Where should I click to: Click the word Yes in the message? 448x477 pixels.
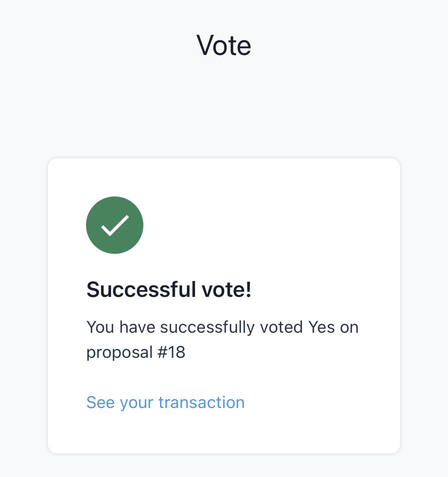(321, 327)
